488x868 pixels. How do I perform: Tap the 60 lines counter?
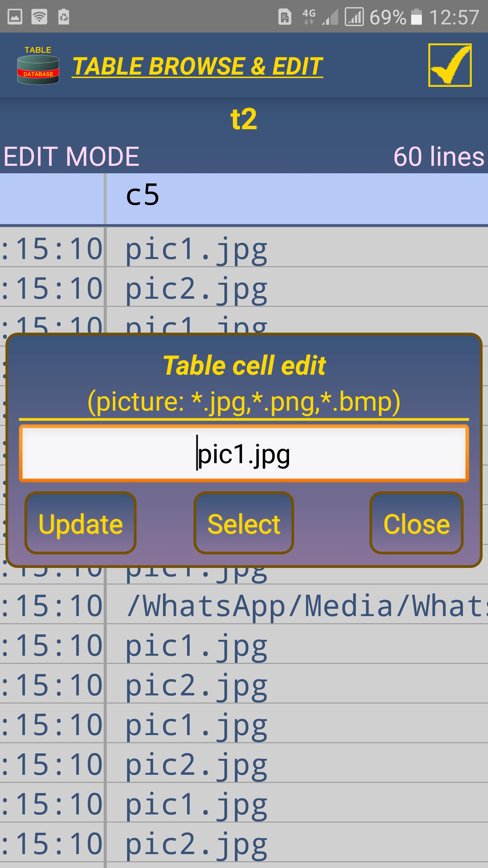pyautogui.click(x=439, y=157)
